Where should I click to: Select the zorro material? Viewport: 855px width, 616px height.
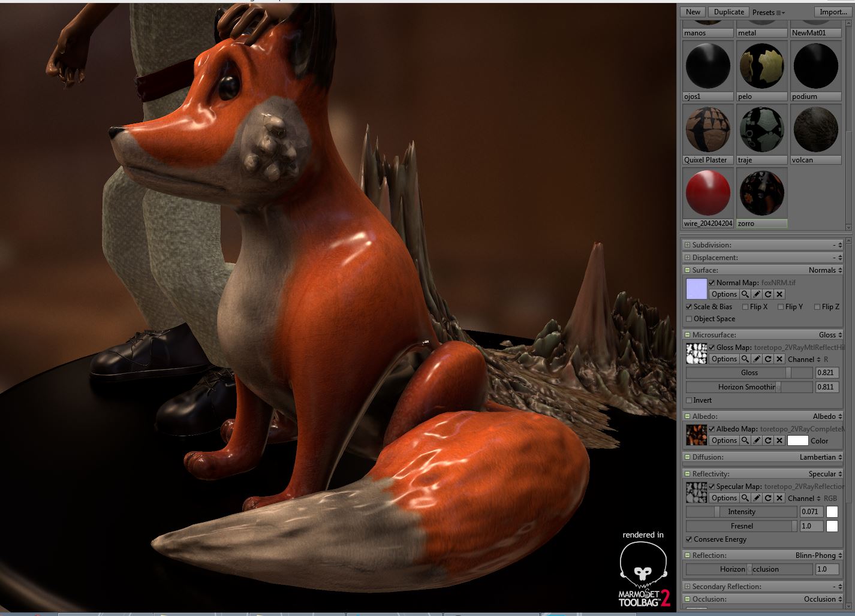(761, 194)
